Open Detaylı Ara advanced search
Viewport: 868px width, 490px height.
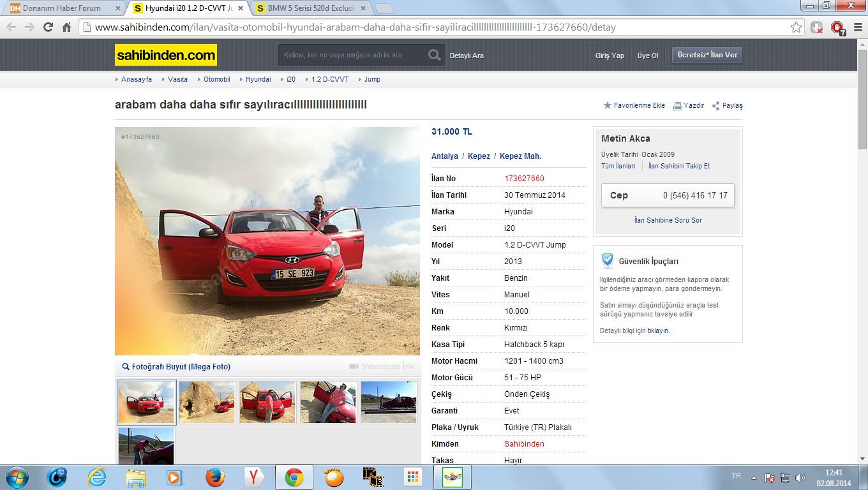tap(467, 56)
